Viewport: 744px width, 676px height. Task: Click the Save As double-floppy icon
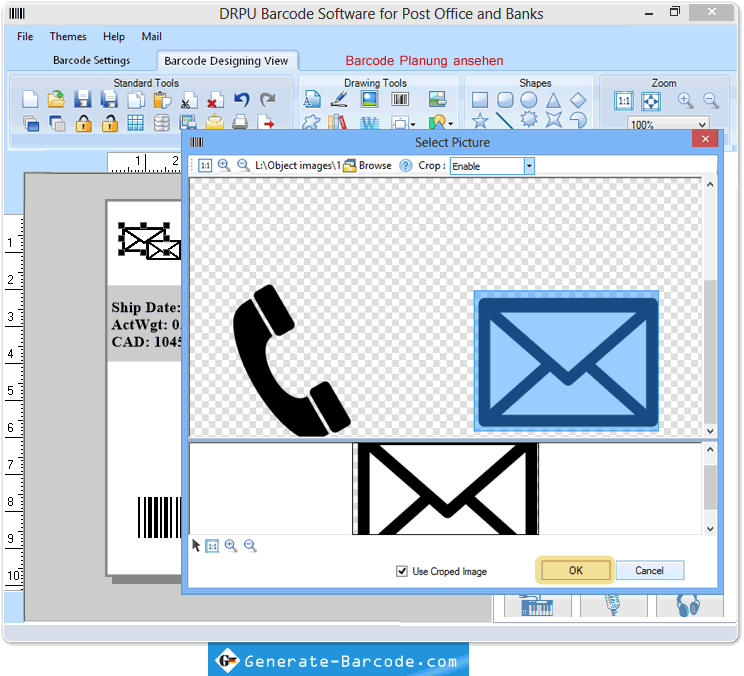click(x=109, y=100)
